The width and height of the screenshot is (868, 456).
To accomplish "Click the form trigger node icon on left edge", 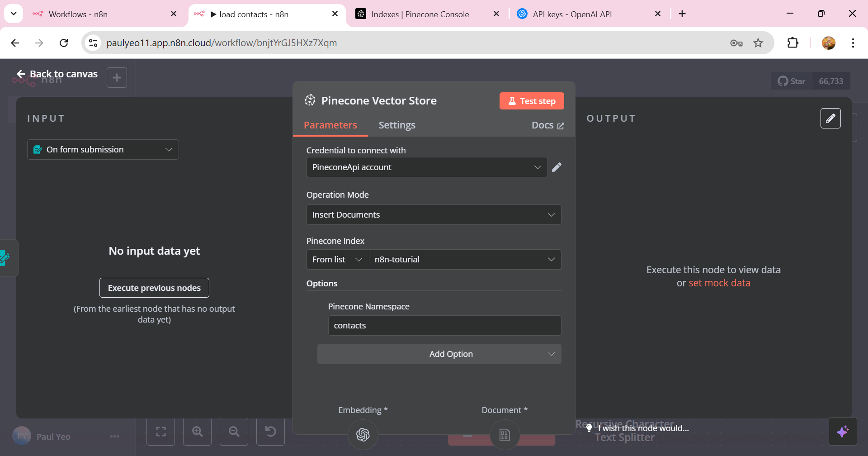I will (5, 258).
